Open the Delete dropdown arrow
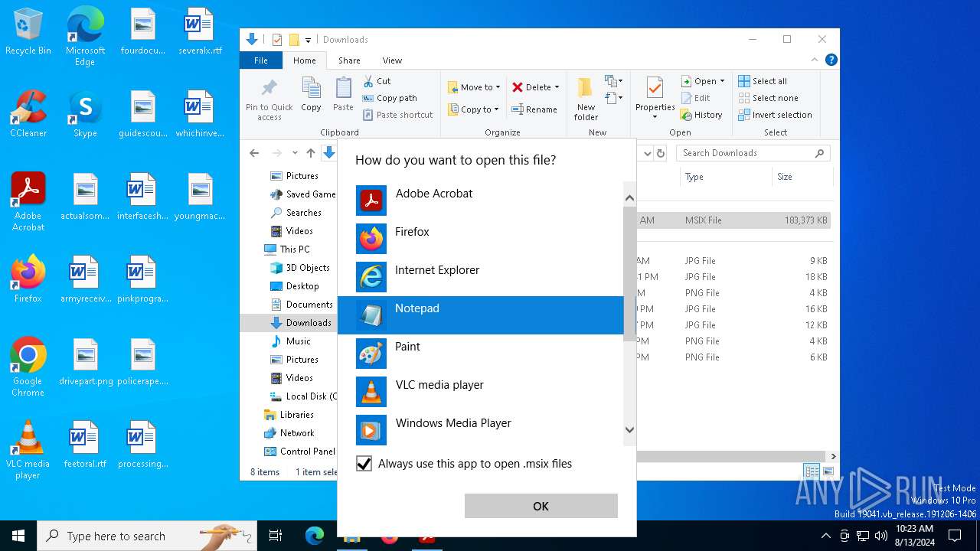The height and width of the screenshot is (551, 980). (557, 87)
